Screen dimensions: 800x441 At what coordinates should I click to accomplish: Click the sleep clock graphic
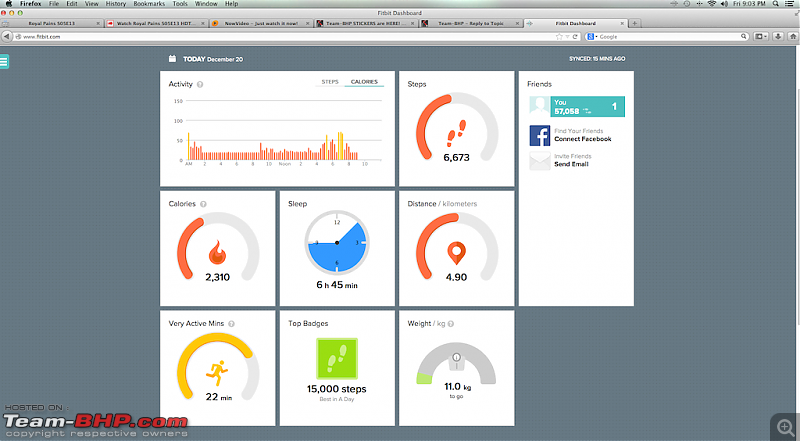point(337,243)
